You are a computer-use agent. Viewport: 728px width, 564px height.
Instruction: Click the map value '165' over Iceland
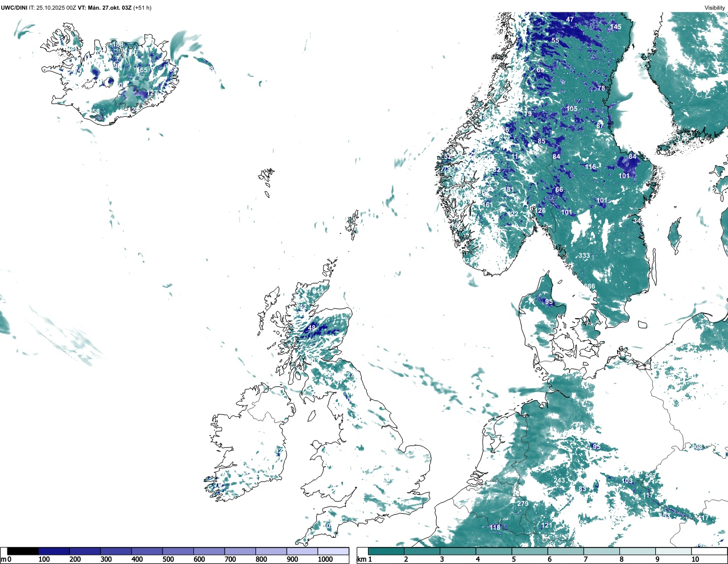point(142,70)
